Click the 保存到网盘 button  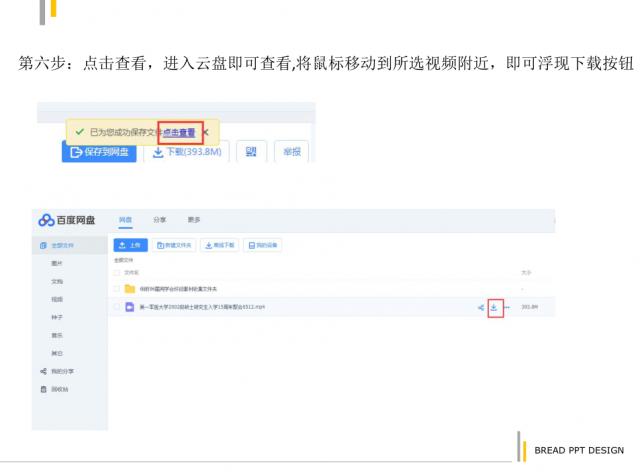pos(99,151)
